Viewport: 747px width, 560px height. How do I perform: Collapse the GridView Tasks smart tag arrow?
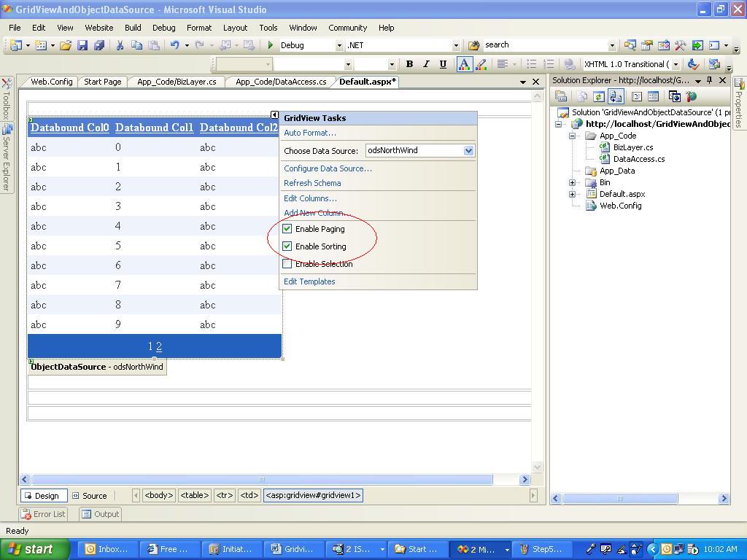[x=274, y=114]
